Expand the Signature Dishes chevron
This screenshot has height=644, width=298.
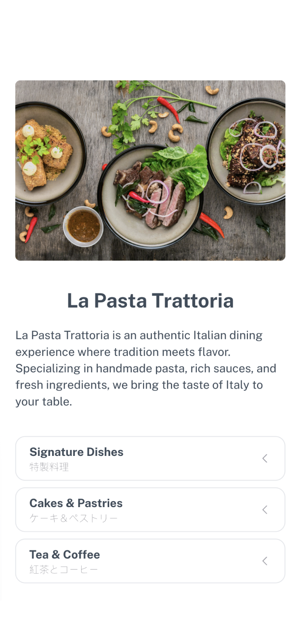[265, 458]
